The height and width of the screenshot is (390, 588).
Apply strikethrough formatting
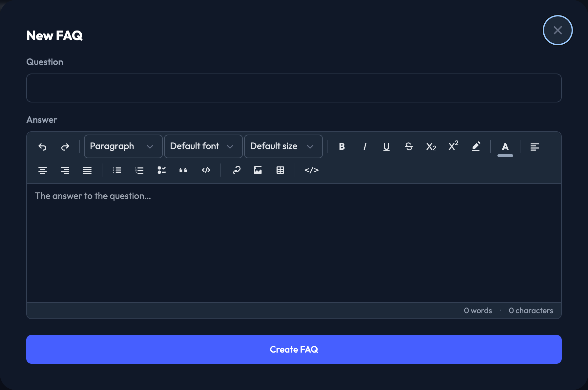tap(409, 146)
